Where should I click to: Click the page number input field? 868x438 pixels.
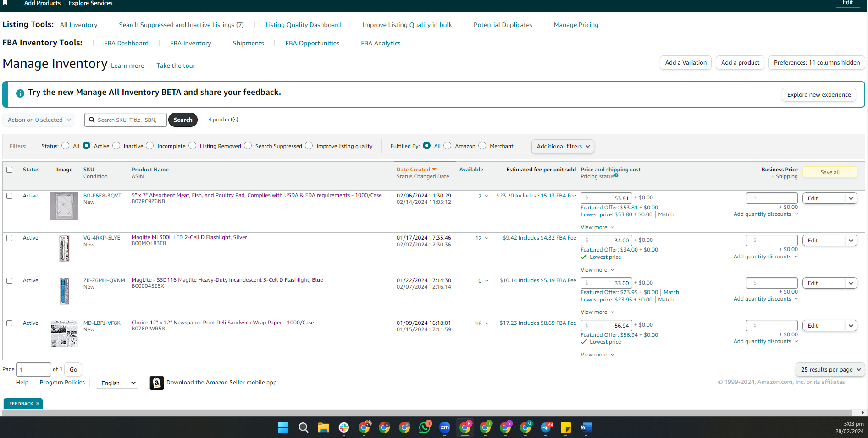click(33, 369)
